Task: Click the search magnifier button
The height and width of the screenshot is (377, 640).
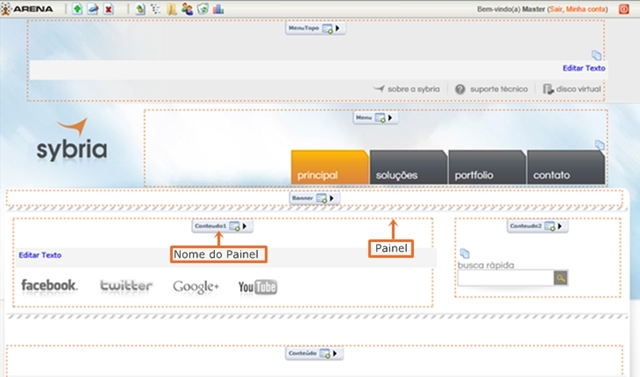Action: point(561,278)
